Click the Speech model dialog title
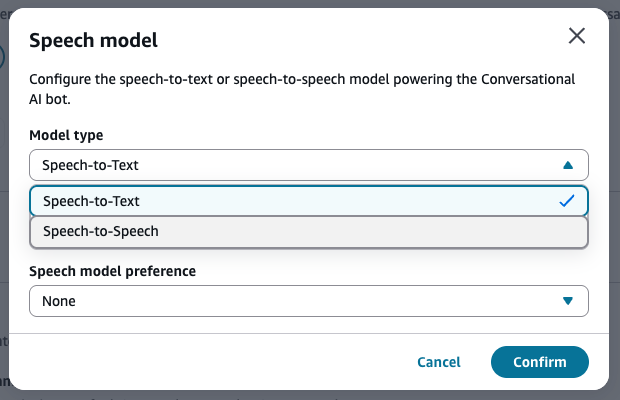620x400 pixels. 94,41
